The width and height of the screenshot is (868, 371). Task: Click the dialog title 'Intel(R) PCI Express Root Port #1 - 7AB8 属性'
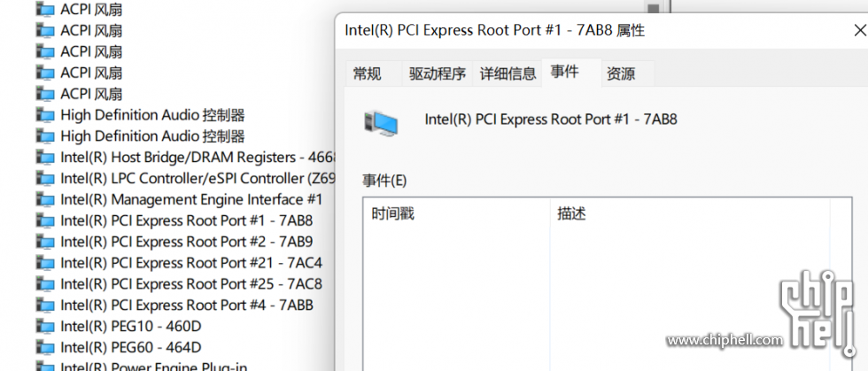coord(495,30)
